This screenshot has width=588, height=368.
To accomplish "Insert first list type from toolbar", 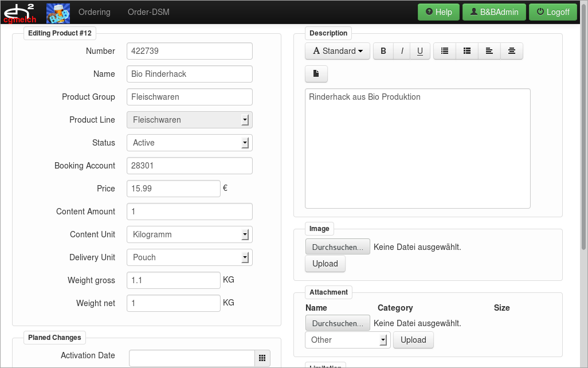I will tap(445, 51).
